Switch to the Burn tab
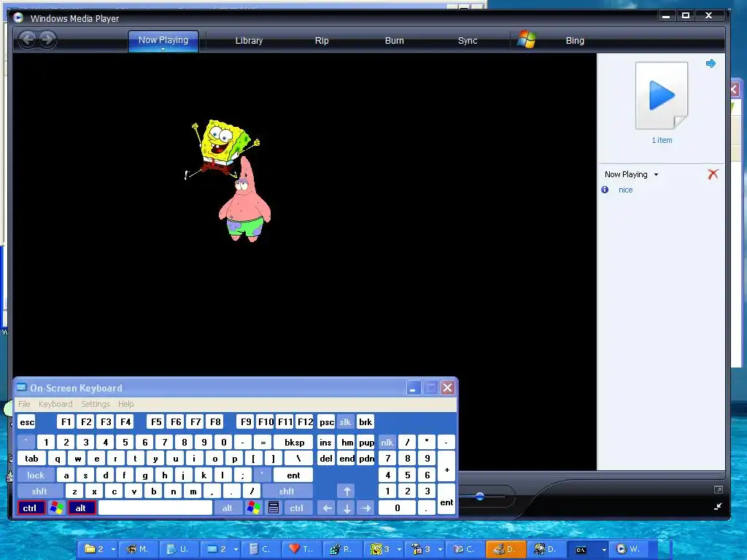 point(394,41)
